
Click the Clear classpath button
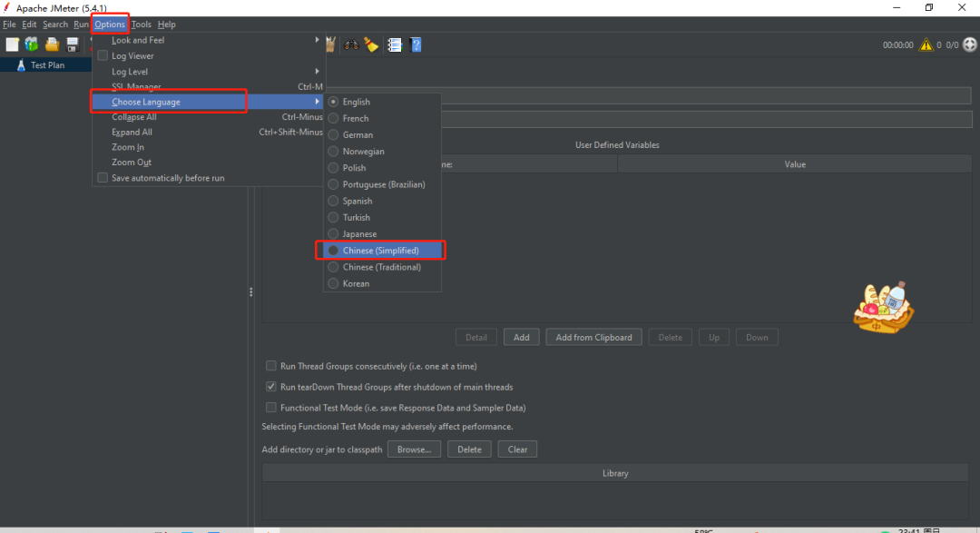517,449
